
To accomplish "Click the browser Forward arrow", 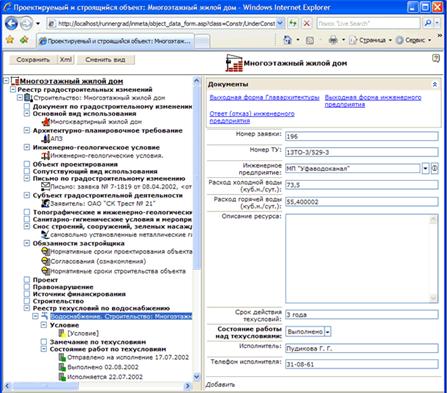I will (26, 23).
